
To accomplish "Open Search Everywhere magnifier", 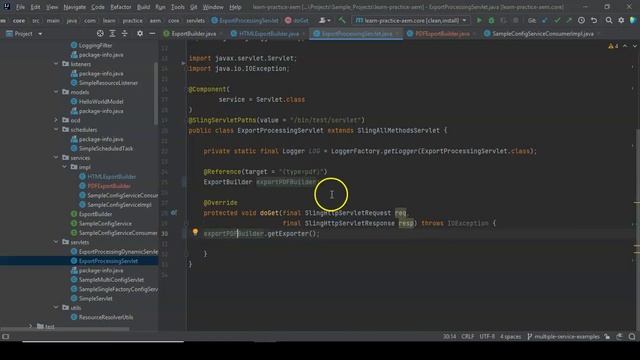I will coord(609,20).
